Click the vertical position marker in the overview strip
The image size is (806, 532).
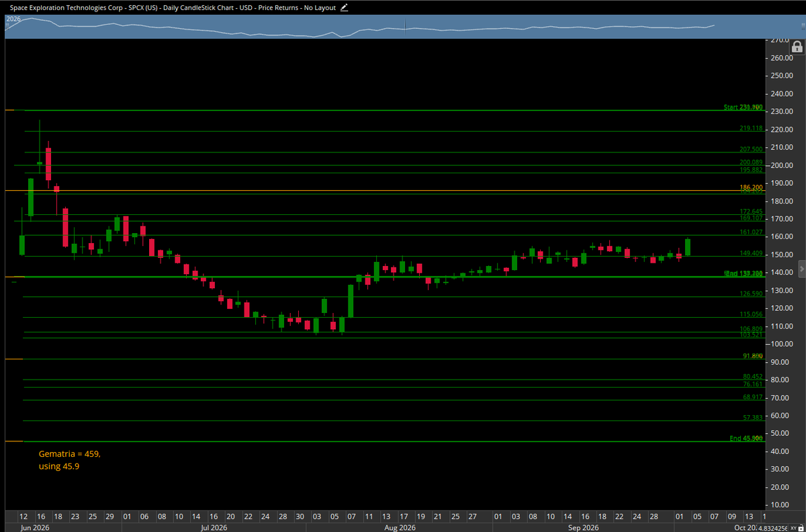tap(405, 26)
